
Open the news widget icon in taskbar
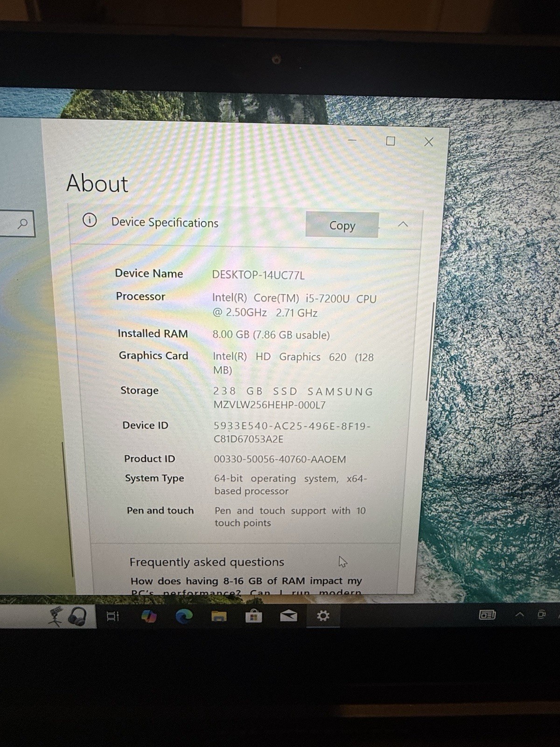[487, 615]
